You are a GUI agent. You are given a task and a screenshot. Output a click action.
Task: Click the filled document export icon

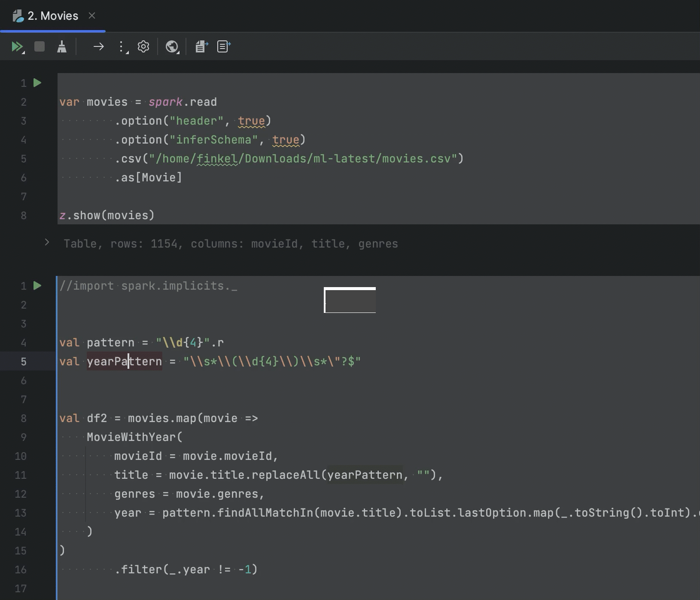pos(201,46)
